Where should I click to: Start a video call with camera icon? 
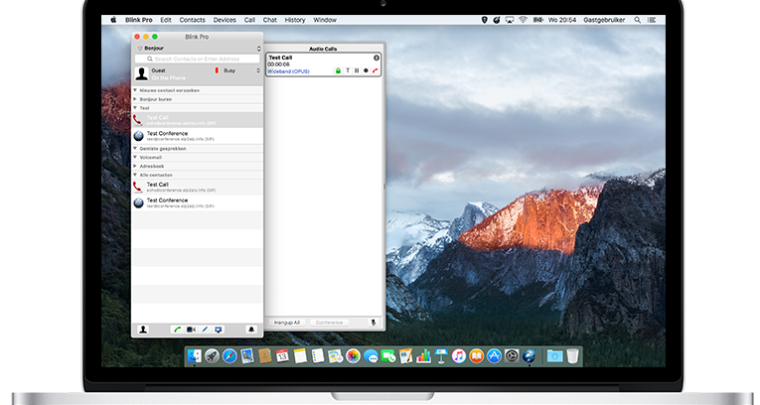tap(190, 329)
